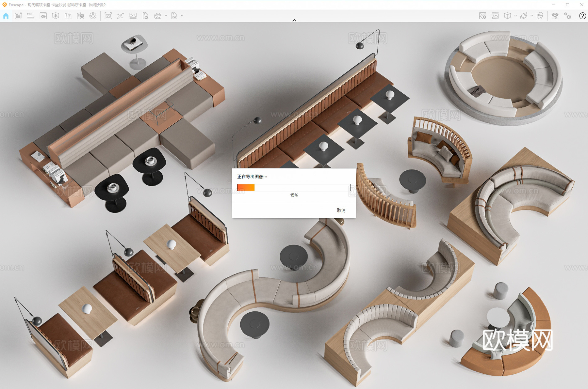Expand the 360 panorama dropdown arrow
Screen dimensions: 588x389
(x=166, y=16)
